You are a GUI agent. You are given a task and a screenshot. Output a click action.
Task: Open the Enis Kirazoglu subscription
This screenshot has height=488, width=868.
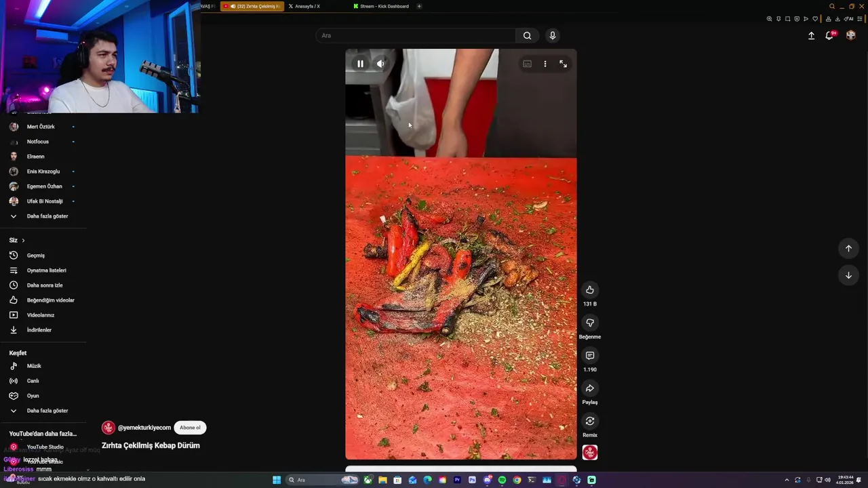pos(43,171)
